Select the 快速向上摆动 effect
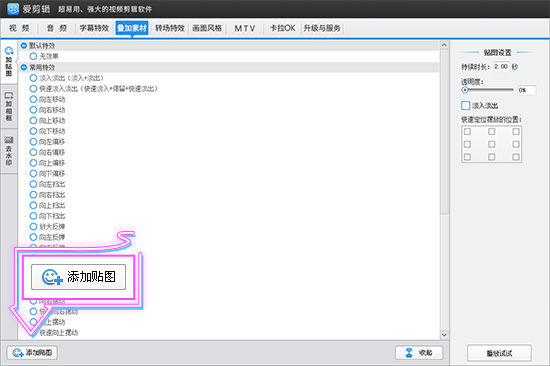 click(x=58, y=332)
